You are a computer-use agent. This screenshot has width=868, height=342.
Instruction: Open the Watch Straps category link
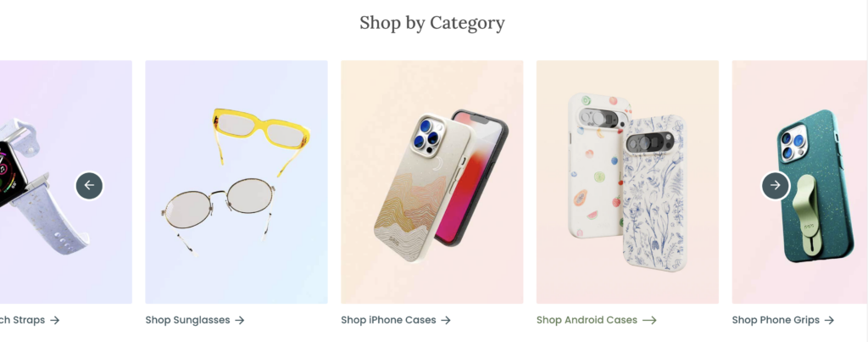(30, 320)
